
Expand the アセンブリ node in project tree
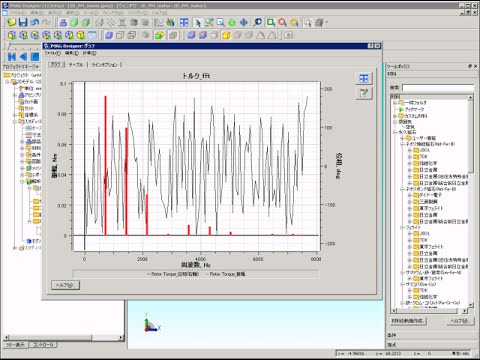[15, 95]
